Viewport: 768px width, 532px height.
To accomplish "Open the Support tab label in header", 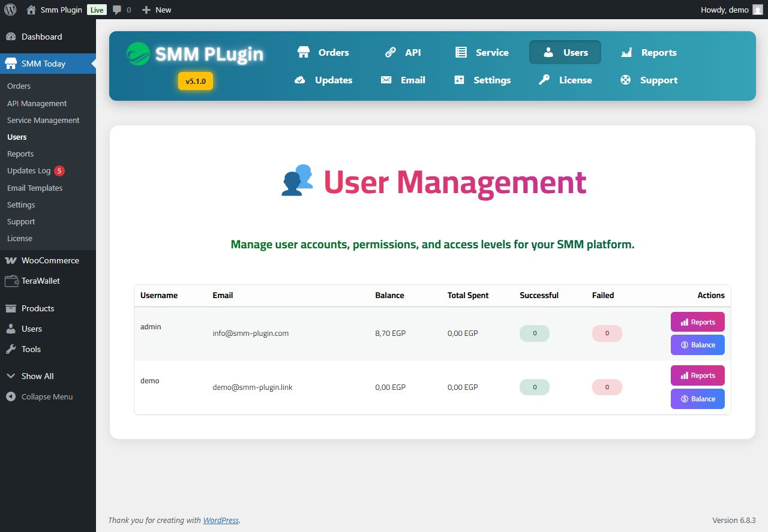I will pos(659,80).
